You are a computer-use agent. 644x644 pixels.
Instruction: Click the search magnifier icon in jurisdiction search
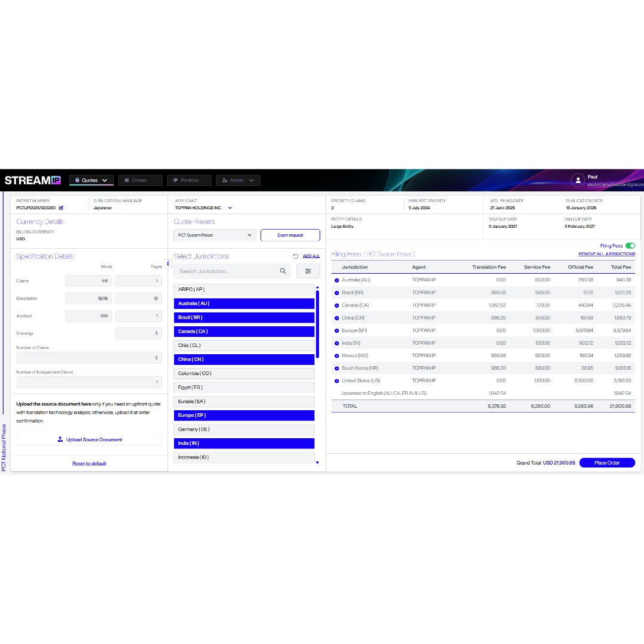(283, 271)
